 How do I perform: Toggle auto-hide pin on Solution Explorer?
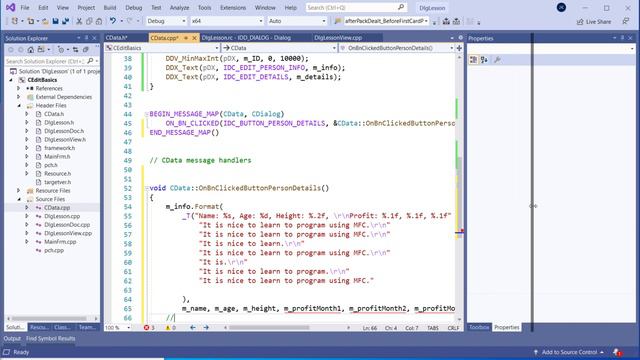[x=86, y=38]
